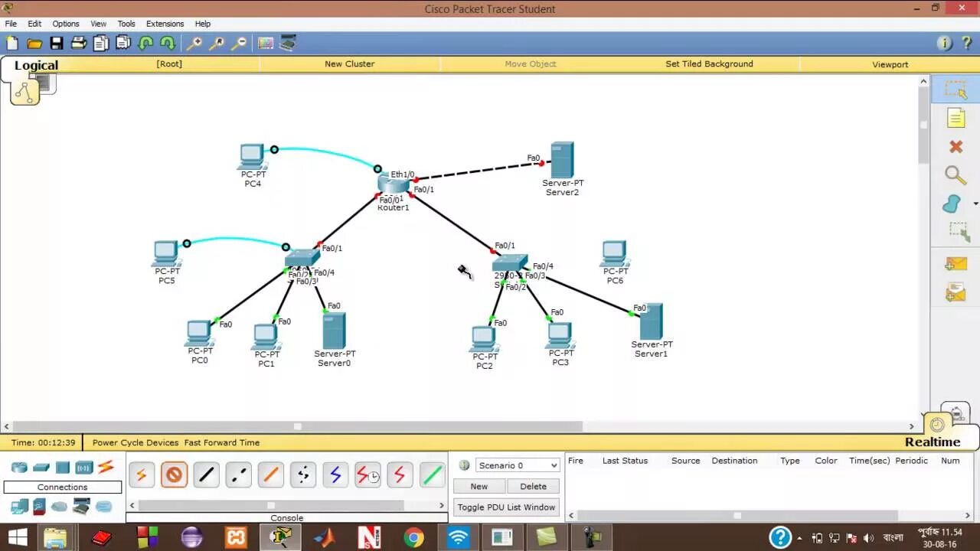Choose the Select tool in right panel
980x551 pixels.
[x=955, y=90]
